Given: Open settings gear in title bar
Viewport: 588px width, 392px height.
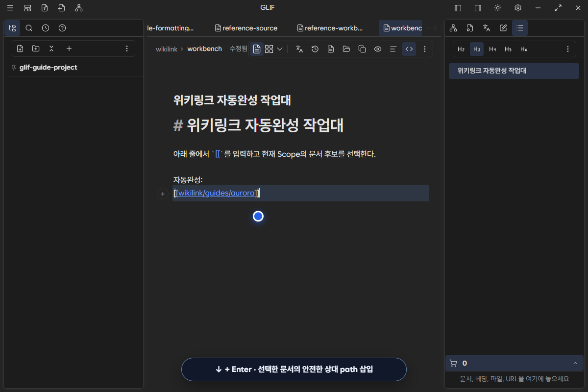Looking at the screenshot, I should 518,8.
